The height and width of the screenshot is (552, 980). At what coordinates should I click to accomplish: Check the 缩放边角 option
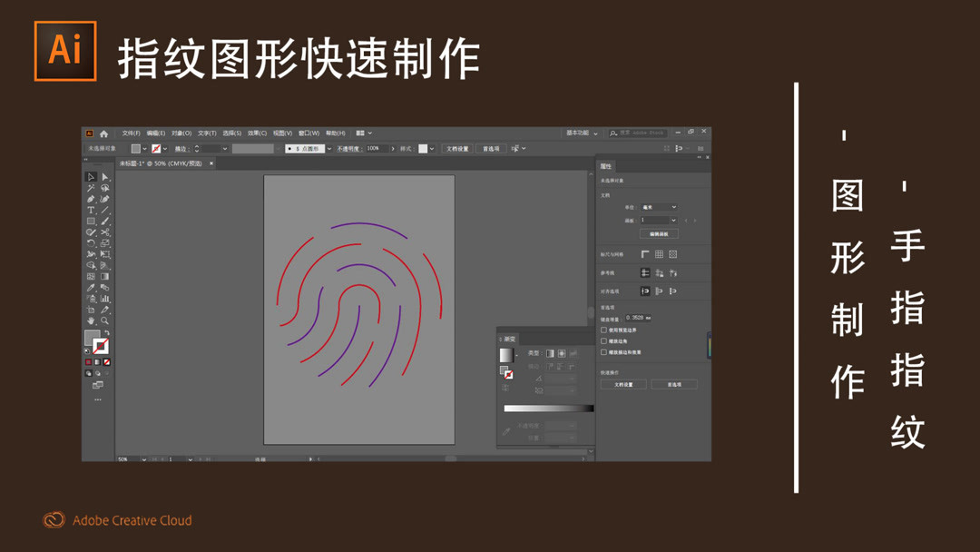pos(603,341)
